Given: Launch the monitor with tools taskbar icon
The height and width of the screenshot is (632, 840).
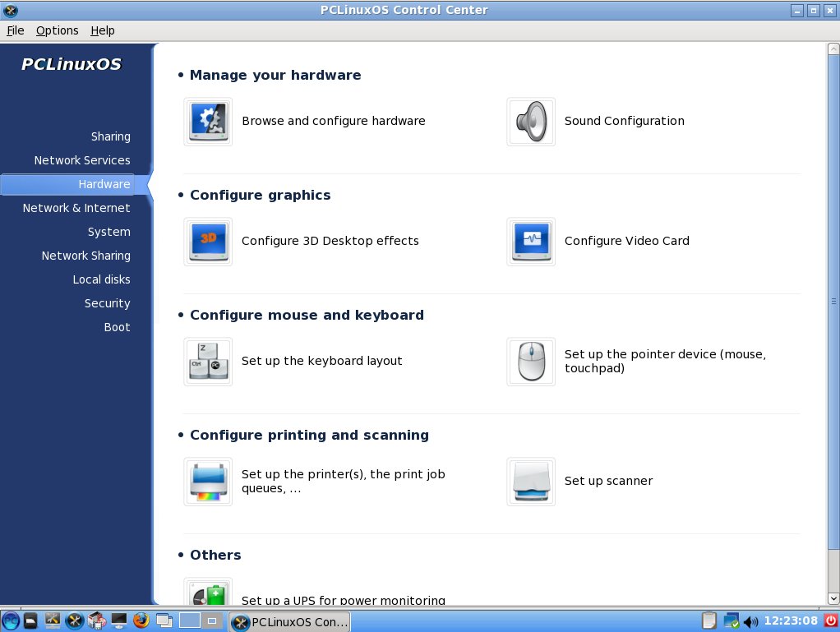Looking at the screenshot, I should [53, 620].
